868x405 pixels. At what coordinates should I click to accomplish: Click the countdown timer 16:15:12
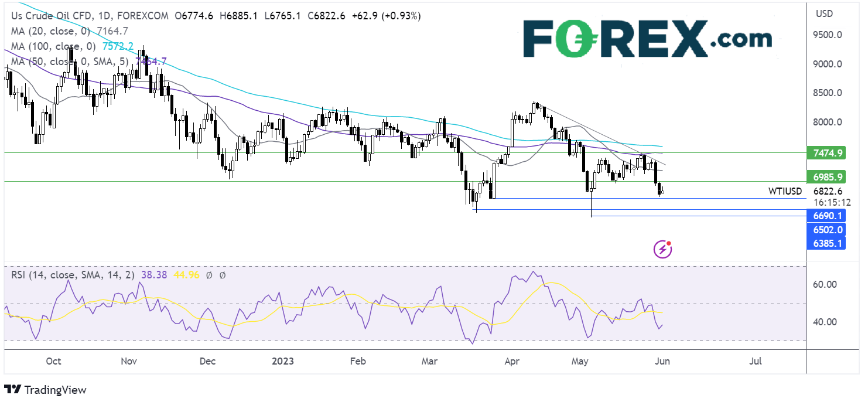click(x=832, y=202)
